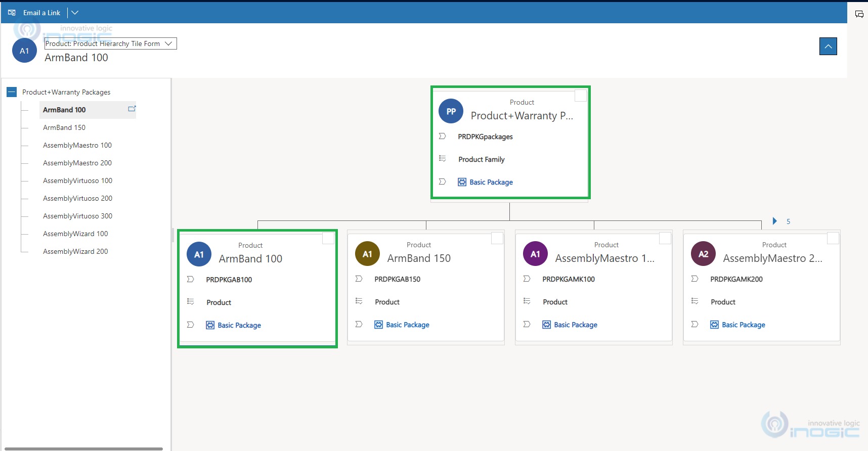Click the field icon beside PRDPKGAMK100
This screenshot has height=451, width=868.
527,279
